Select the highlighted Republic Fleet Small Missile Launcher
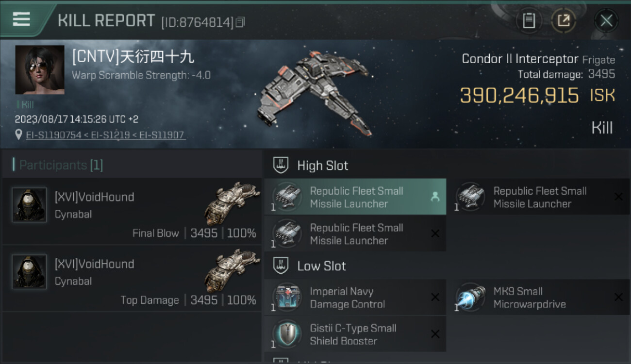 tap(355, 197)
